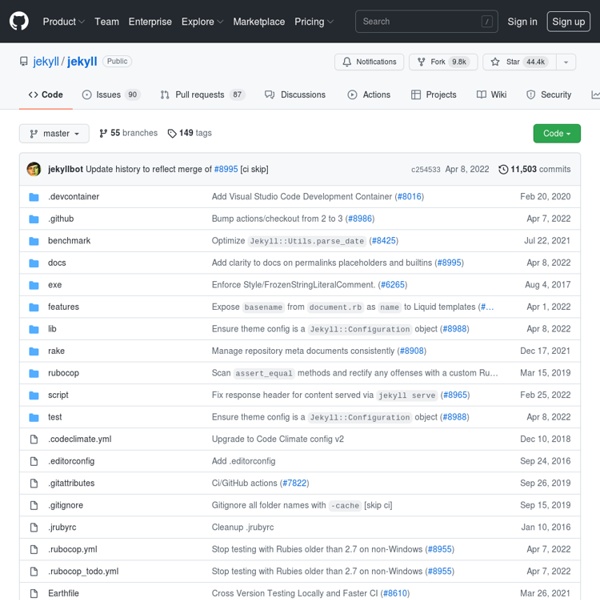Click the jekyllbot avatar image
Image resolution: width=600 pixels, height=600 pixels.
pyautogui.click(x=34, y=169)
